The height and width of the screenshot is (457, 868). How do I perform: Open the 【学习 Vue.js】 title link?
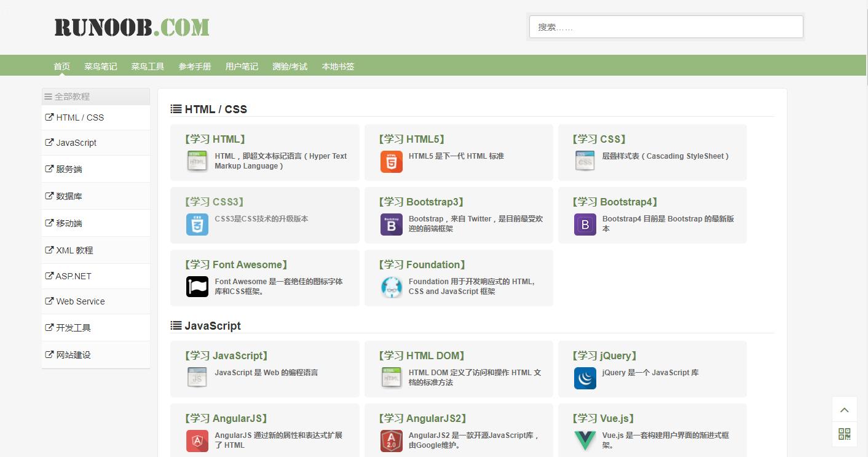point(604,419)
